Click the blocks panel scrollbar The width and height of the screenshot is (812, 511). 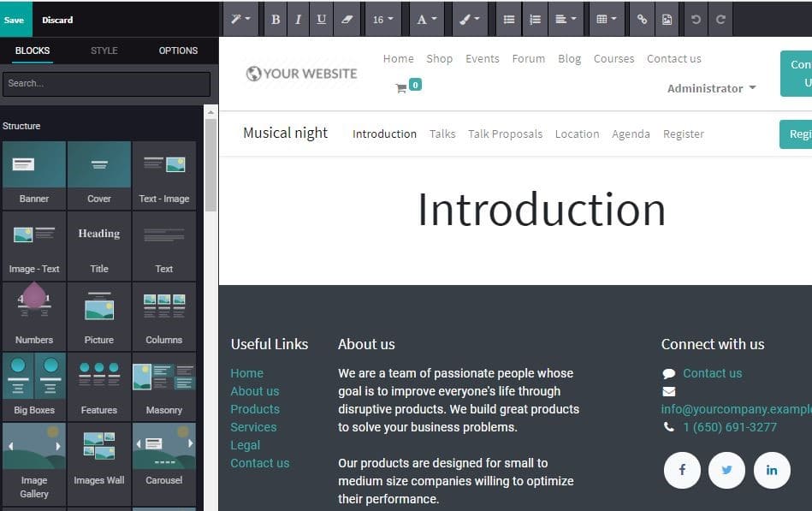pos(210,166)
